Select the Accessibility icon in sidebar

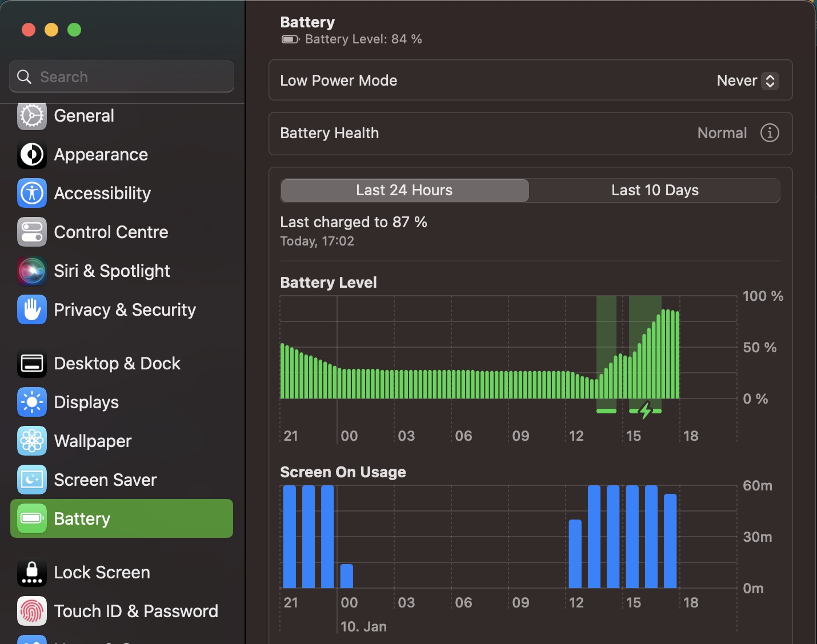point(32,194)
